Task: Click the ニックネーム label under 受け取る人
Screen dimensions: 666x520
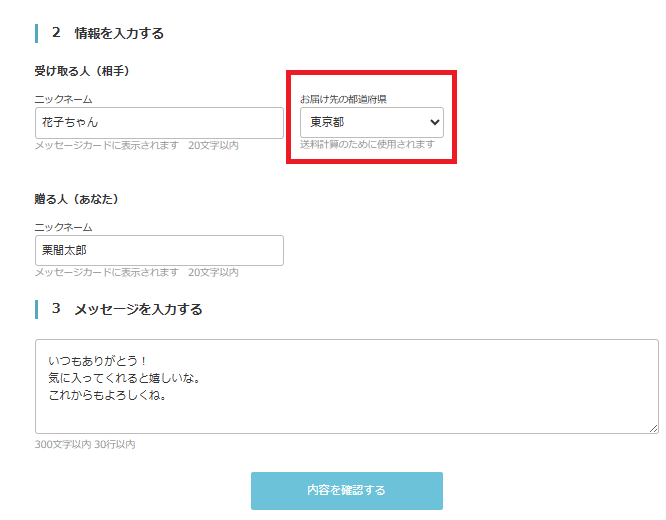Action: [x=63, y=99]
